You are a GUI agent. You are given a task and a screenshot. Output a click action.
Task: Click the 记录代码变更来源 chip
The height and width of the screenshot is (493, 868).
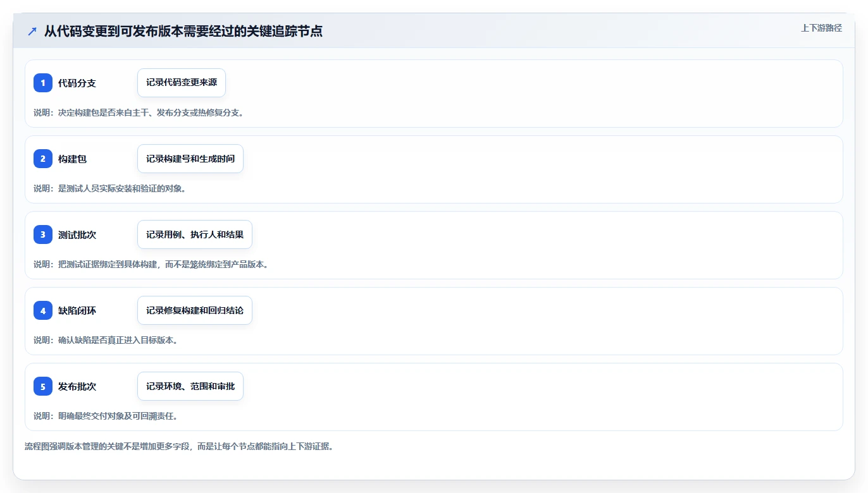pos(182,83)
